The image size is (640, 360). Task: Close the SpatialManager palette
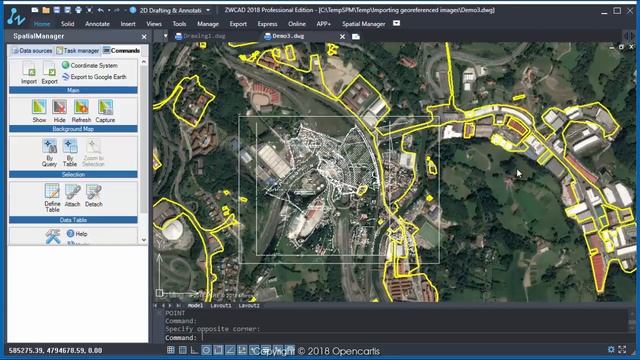pyautogui.click(x=144, y=37)
